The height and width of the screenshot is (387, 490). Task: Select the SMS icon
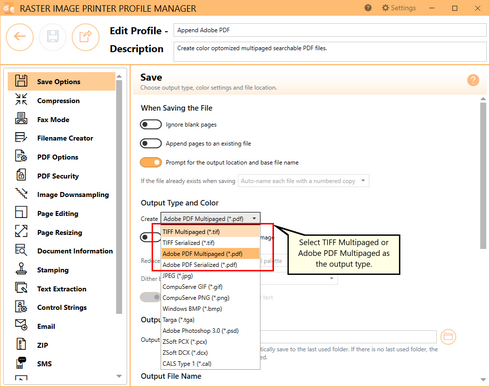[x=21, y=363]
